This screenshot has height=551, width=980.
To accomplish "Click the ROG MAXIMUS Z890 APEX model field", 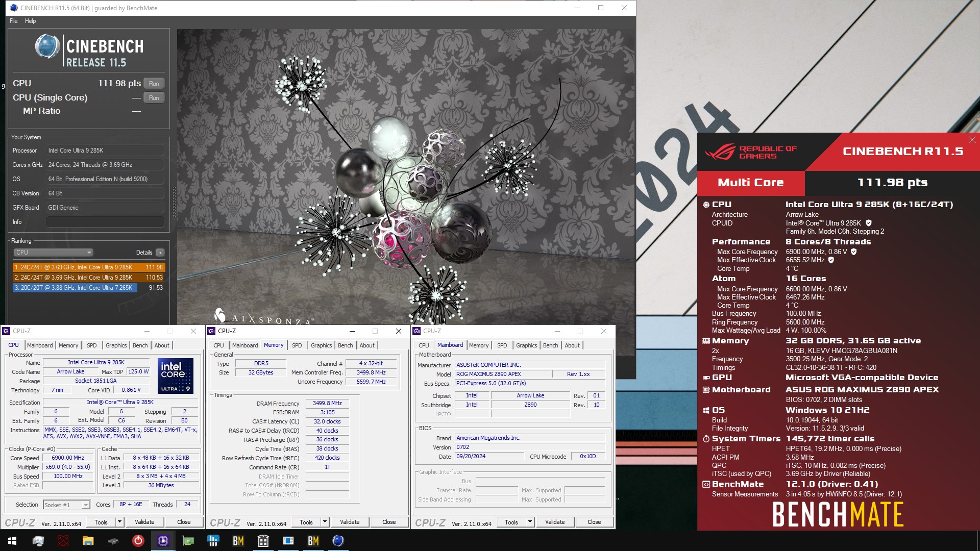I will (x=502, y=374).
